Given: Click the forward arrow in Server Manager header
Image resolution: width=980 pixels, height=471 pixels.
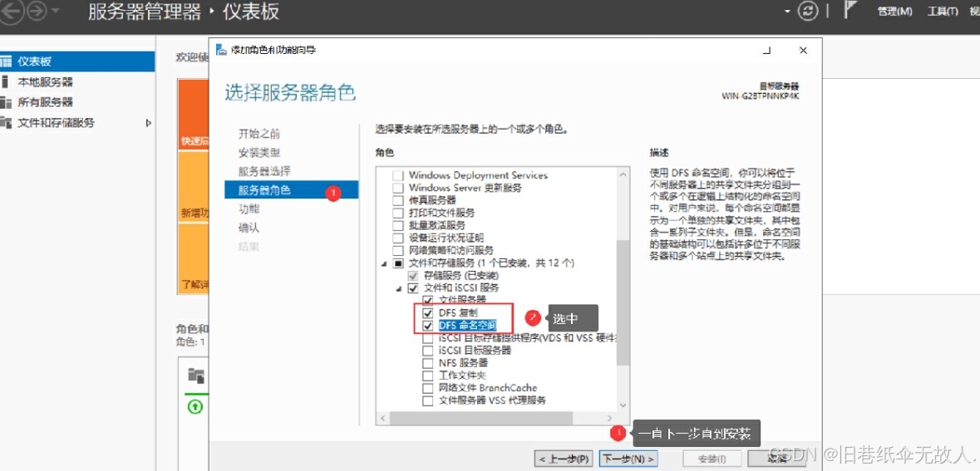Looking at the screenshot, I should [37, 12].
